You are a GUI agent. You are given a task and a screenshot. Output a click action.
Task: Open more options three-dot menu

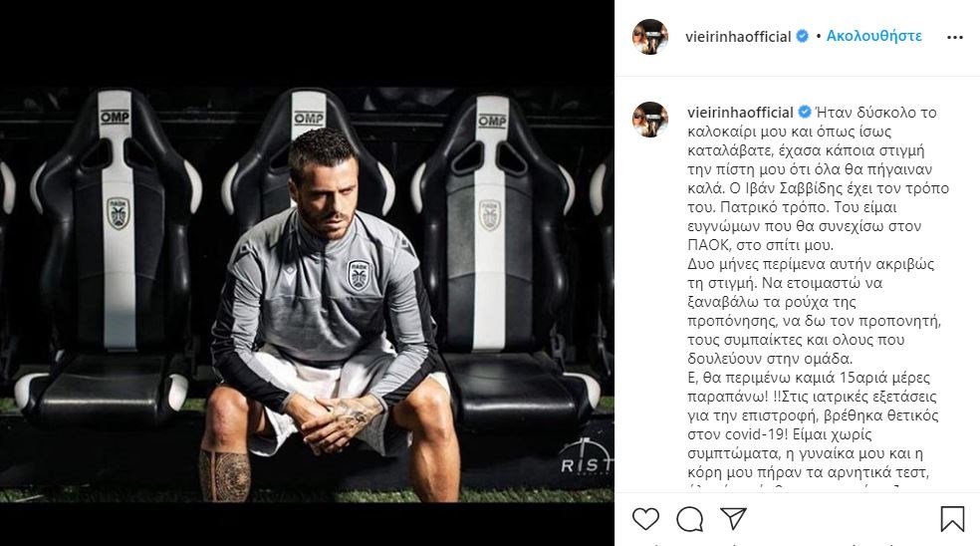[954, 37]
